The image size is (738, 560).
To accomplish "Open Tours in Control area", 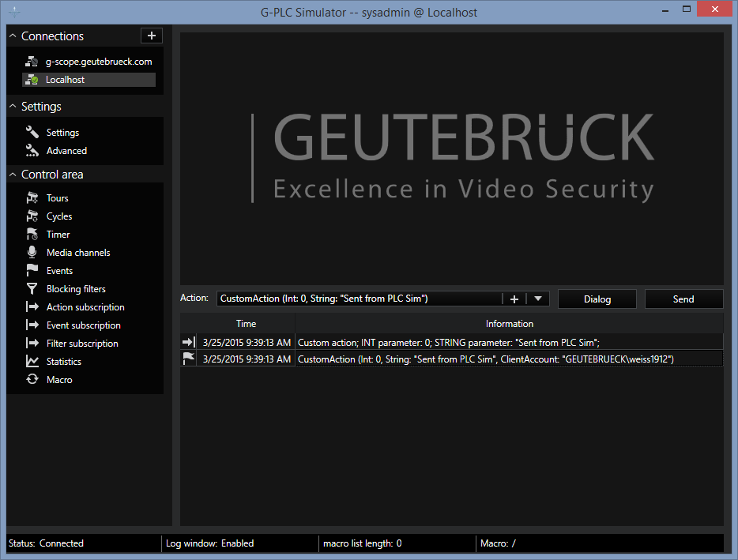I will click(57, 197).
